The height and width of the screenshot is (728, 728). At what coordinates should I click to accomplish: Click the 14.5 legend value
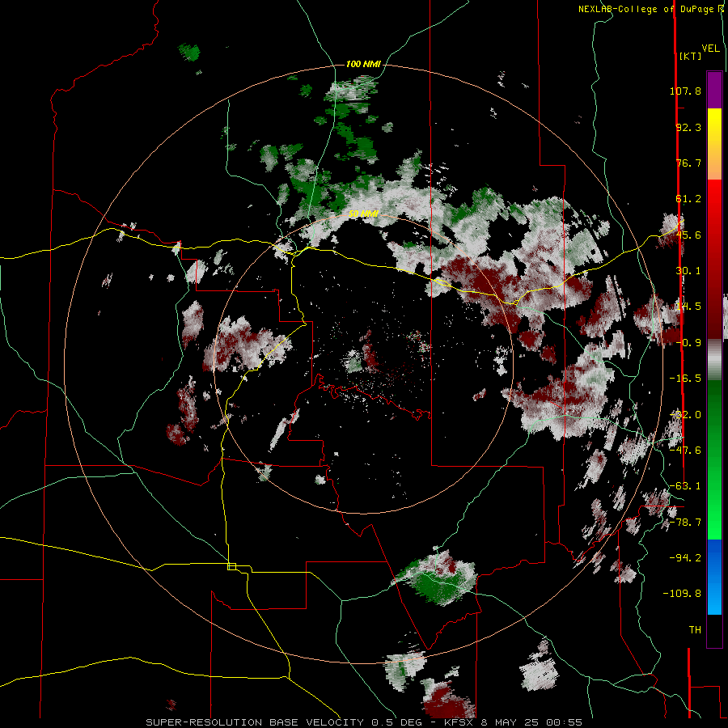688,307
